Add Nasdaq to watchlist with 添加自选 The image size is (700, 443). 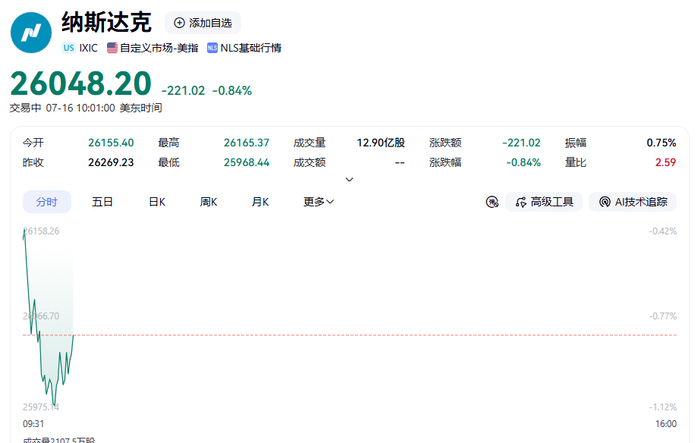click(x=203, y=23)
